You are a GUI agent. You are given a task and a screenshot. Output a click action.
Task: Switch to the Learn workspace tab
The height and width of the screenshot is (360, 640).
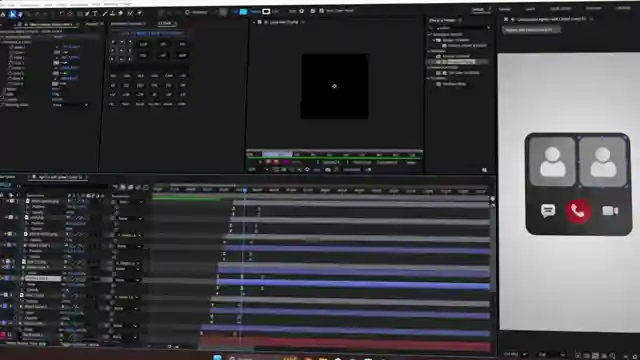click(x=530, y=9)
